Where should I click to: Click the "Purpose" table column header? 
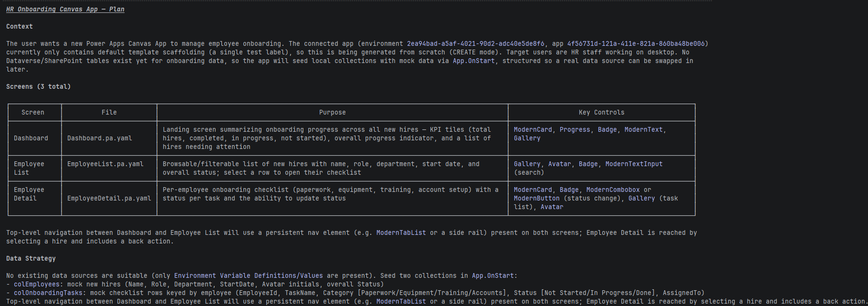(x=333, y=112)
